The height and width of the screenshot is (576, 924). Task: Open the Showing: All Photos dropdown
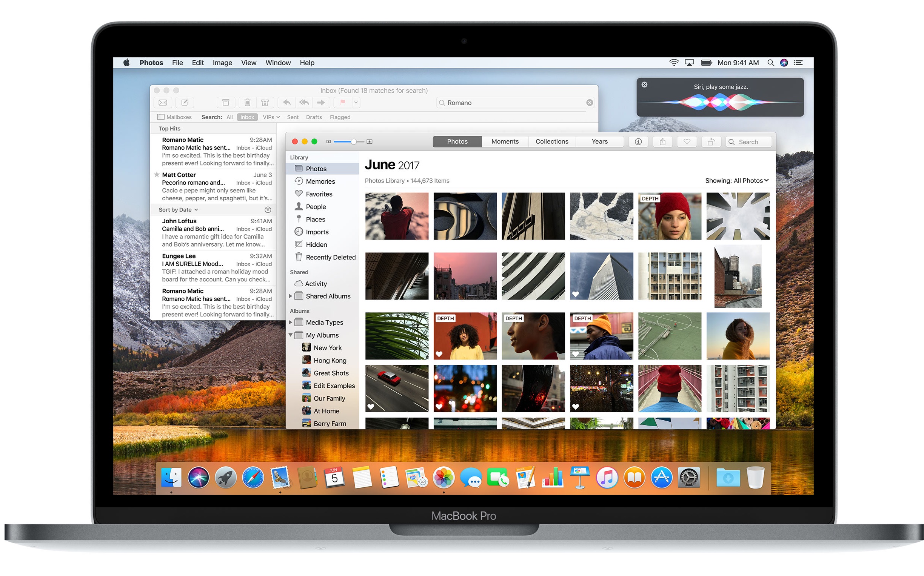(x=737, y=180)
